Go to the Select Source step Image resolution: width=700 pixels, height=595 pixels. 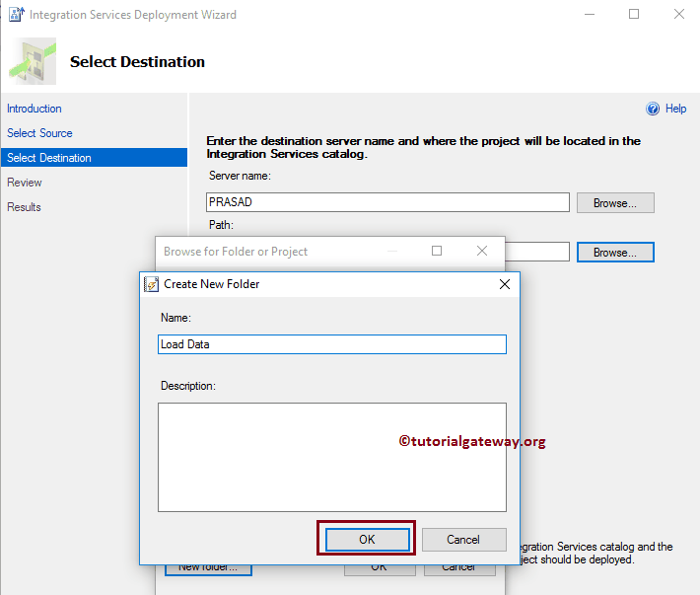[39, 133]
